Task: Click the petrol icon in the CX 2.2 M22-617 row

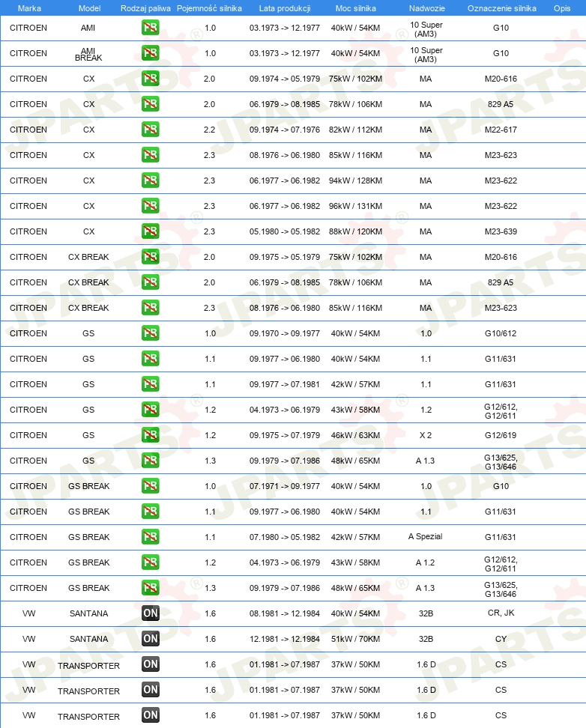Action: (150, 130)
